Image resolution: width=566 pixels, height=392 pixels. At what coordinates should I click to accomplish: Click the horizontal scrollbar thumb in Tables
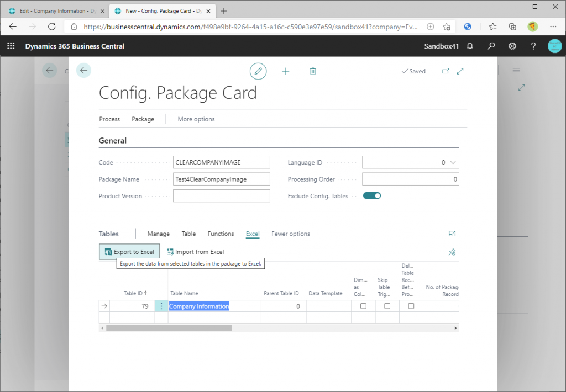point(169,328)
